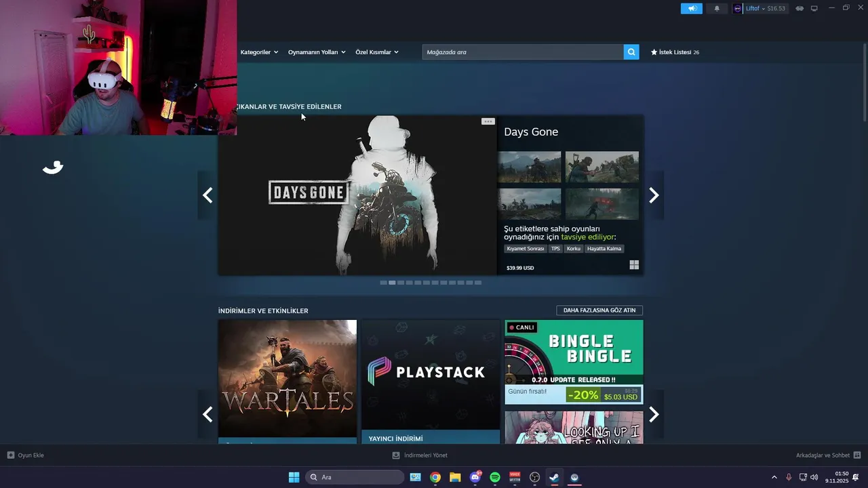868x488 pixels.
Task: Click the -20% discount badge
Action: 583,394
